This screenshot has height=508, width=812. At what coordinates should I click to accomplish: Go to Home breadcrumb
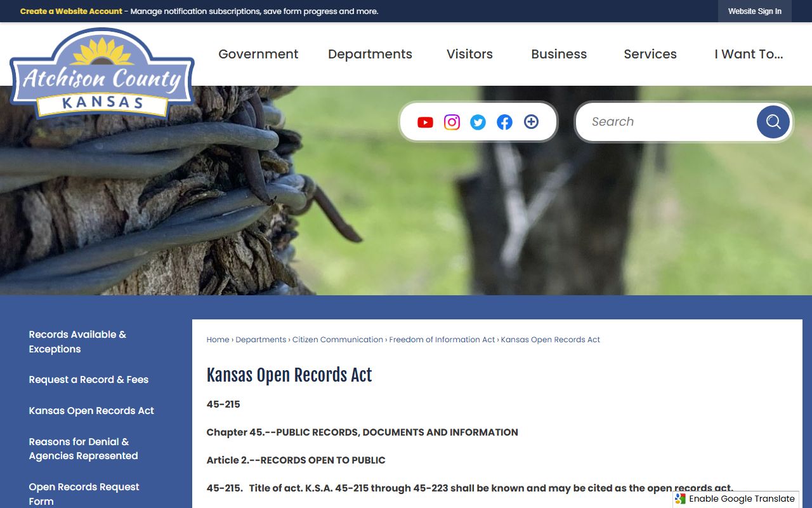[x=218, y=340]
